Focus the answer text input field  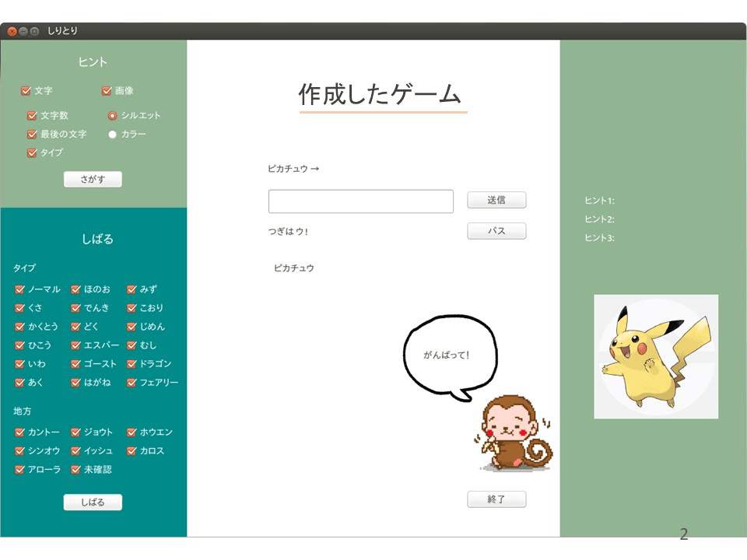click(x=360, y=201)
